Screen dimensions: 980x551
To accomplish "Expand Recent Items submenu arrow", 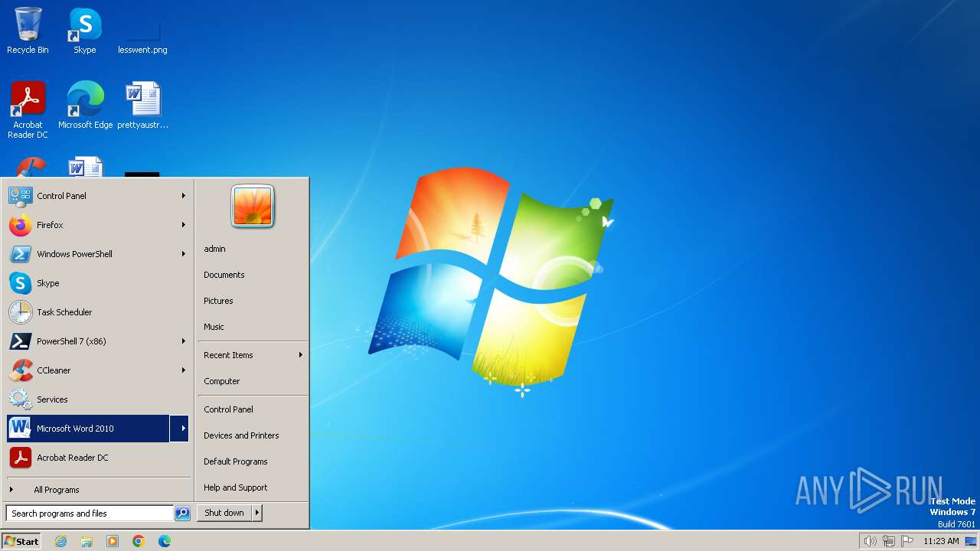I will 300,355.
